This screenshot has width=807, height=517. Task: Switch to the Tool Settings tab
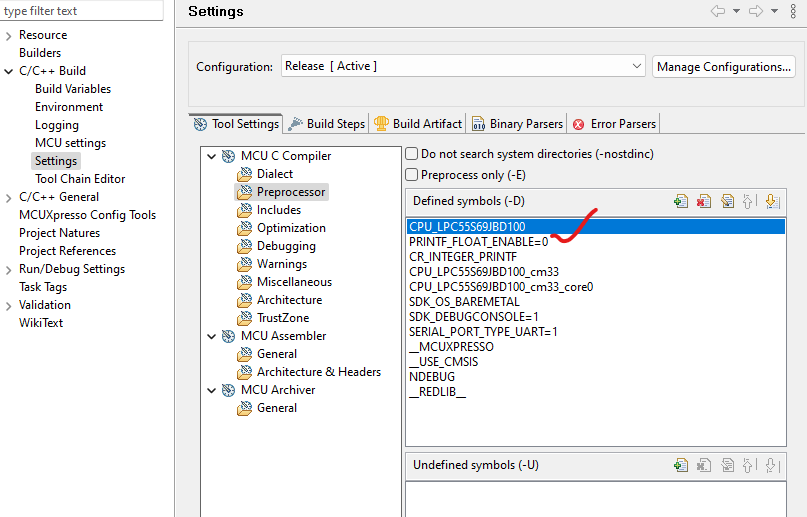pyautogui.click(x=236, y=124)
